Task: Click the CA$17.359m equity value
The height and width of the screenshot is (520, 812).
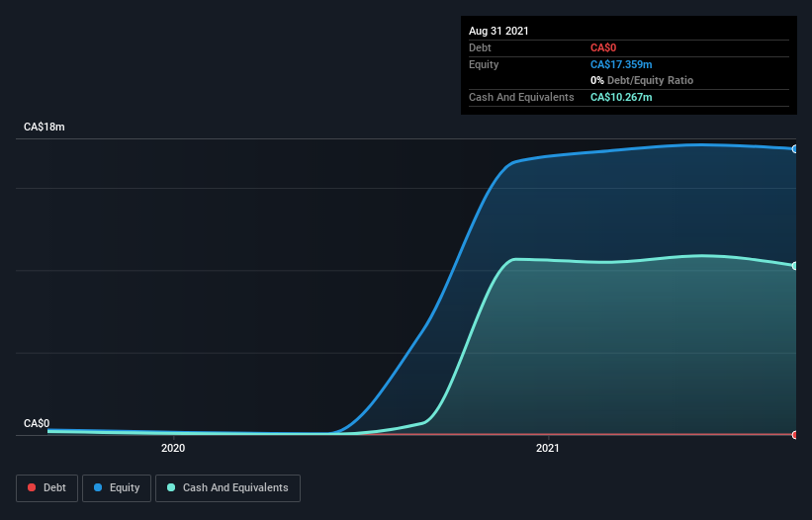Action: [x=621, y=64]
